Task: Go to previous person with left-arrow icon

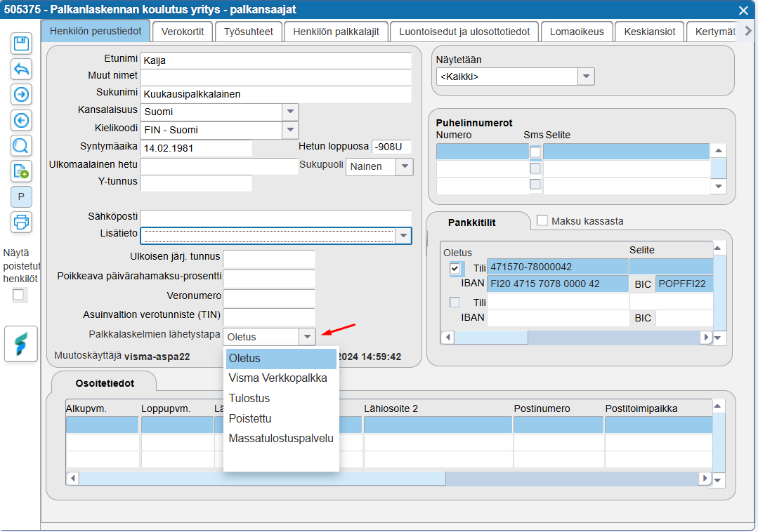Action: click(22, 120)
